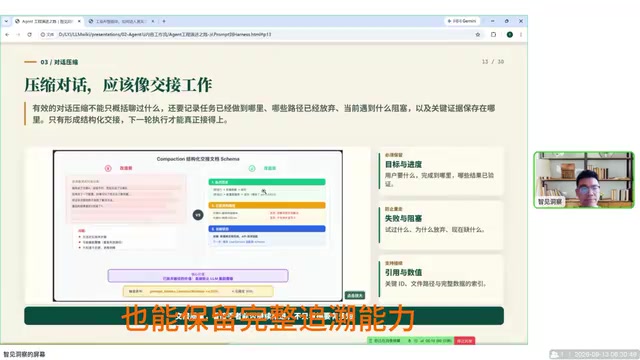This screenshot has height=360, width=640.
Task: Close the Agent 工程演进之路 tab
Action: tap(79, 21)
